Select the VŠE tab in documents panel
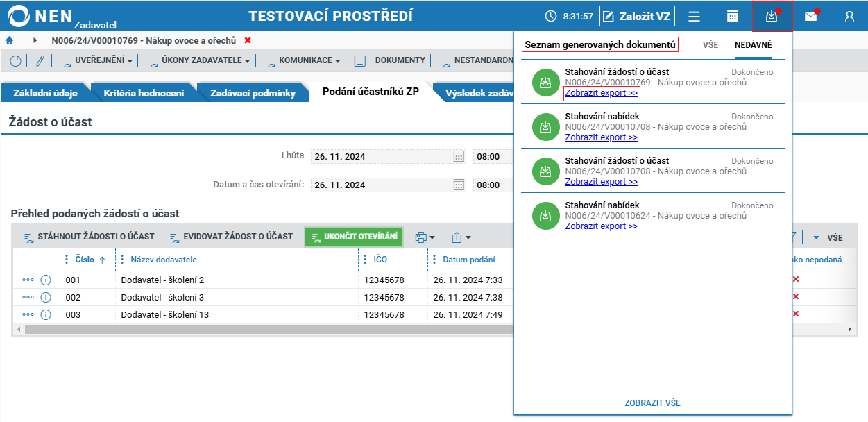The width and height of the screenshot is (868, 422). tap(710, 44)
